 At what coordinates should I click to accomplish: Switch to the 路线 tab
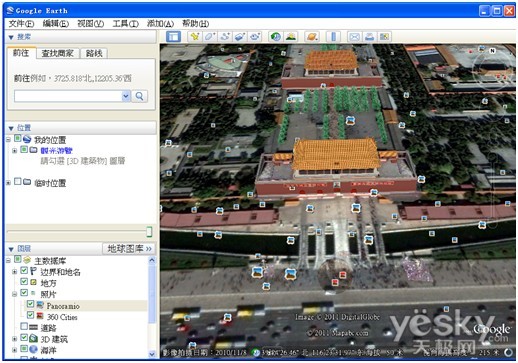(x=94, y=53)
